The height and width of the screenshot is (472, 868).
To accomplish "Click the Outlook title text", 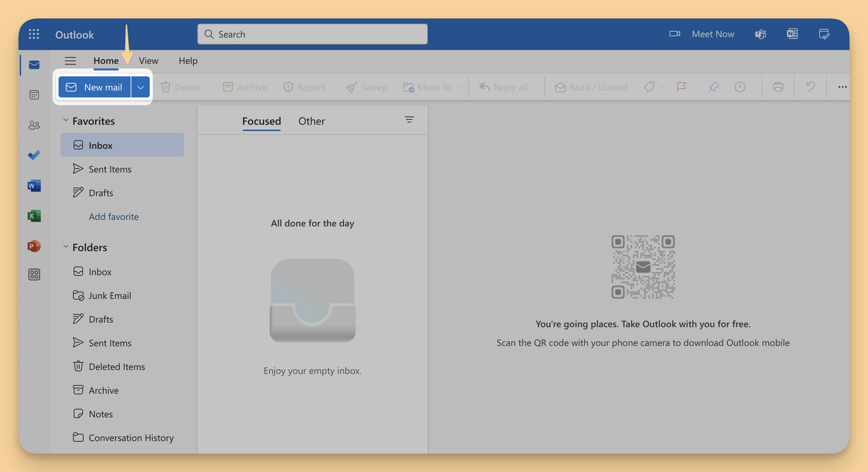I will tap(75, 35).
